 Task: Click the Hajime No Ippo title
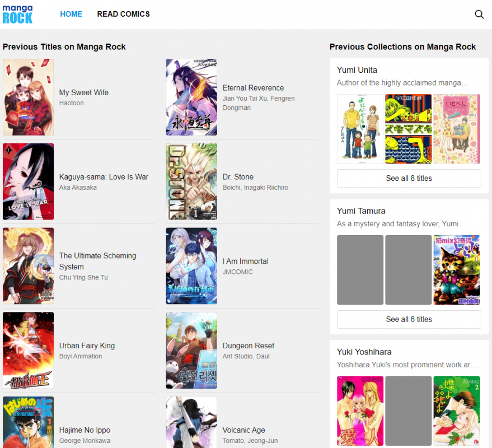[x=85, y=430]
